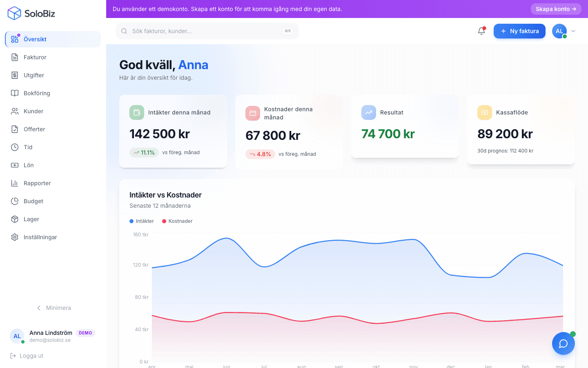Click the Kunder people icon

15,111
